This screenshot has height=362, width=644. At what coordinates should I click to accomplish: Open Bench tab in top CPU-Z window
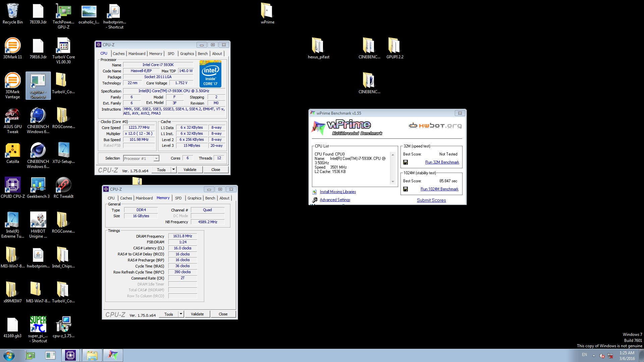[x=203, y=54]
